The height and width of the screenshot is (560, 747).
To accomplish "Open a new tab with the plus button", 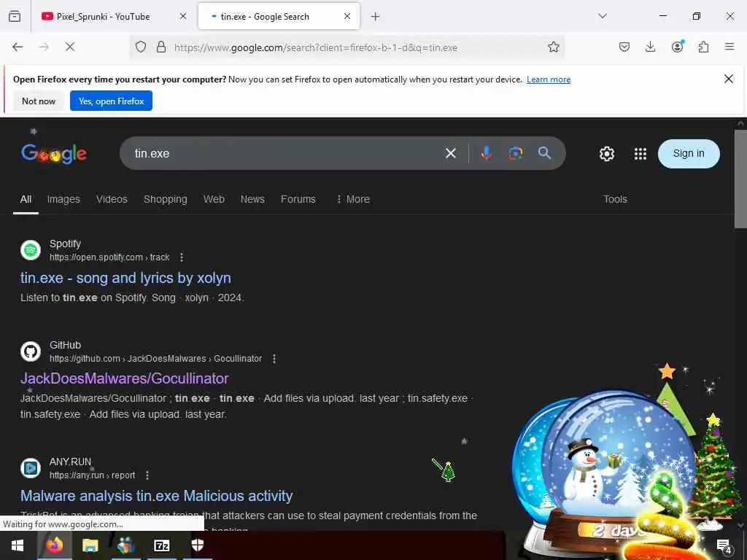I will click(376, 17).
